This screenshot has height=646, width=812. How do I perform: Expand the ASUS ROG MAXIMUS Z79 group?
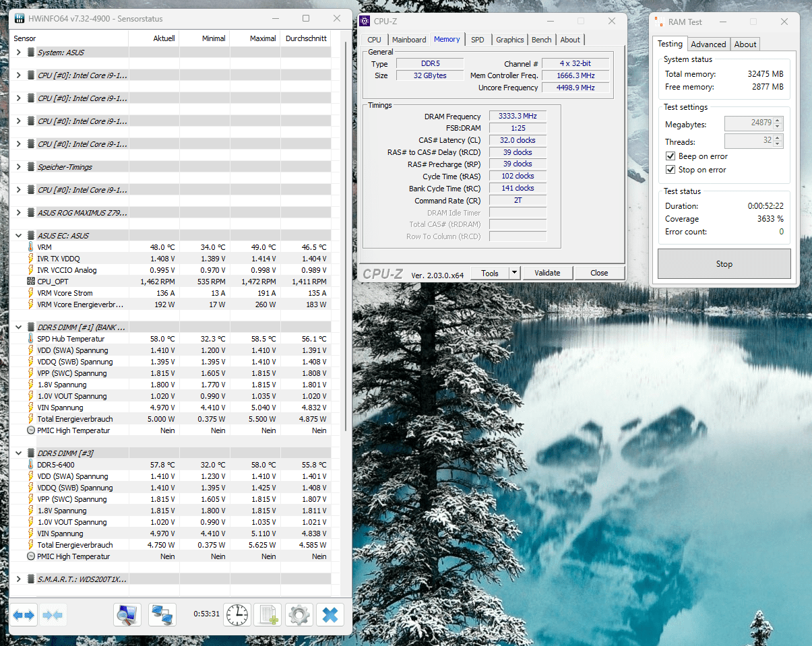(x=19, y=213)
